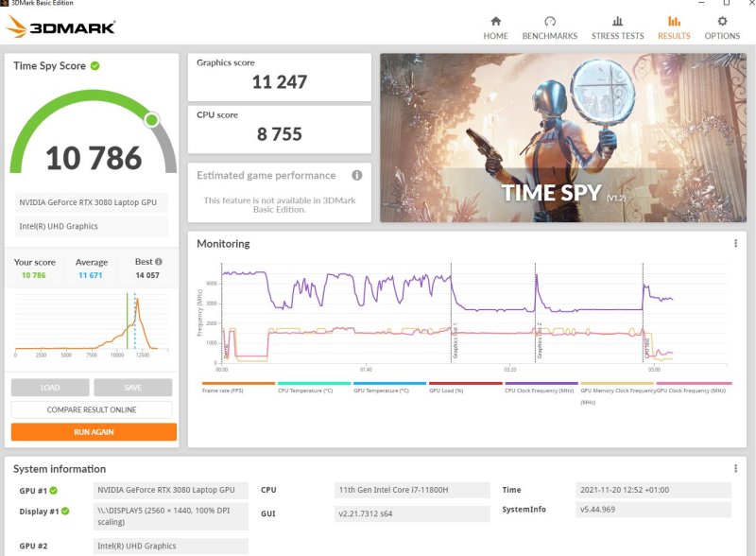Click the GPU #2 value Intel(R) UHD Graphics
Viewport: 756px width, 556px height.
(171, 546)
